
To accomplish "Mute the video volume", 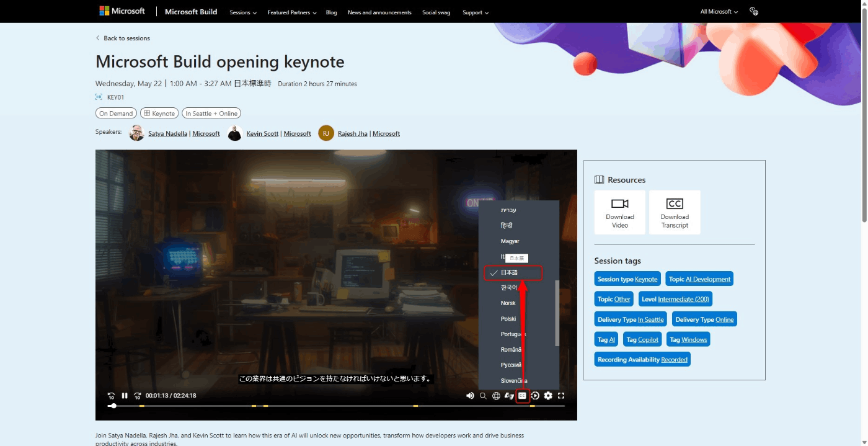I will point(470,396).
